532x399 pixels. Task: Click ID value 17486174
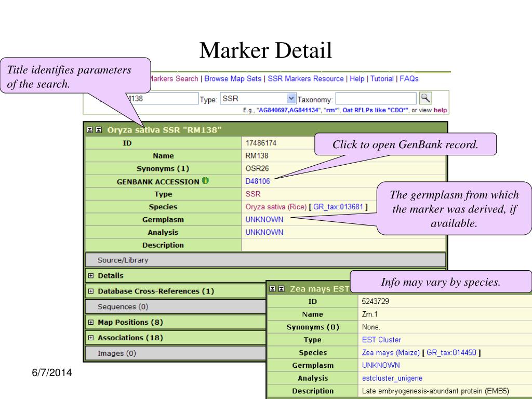click(261, 143)
